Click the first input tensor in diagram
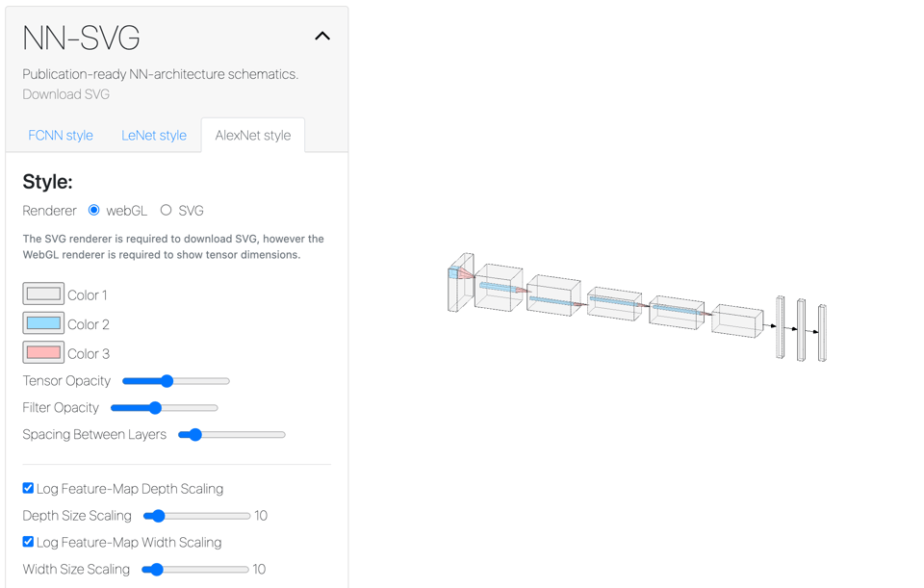 [x=460, y=283]
